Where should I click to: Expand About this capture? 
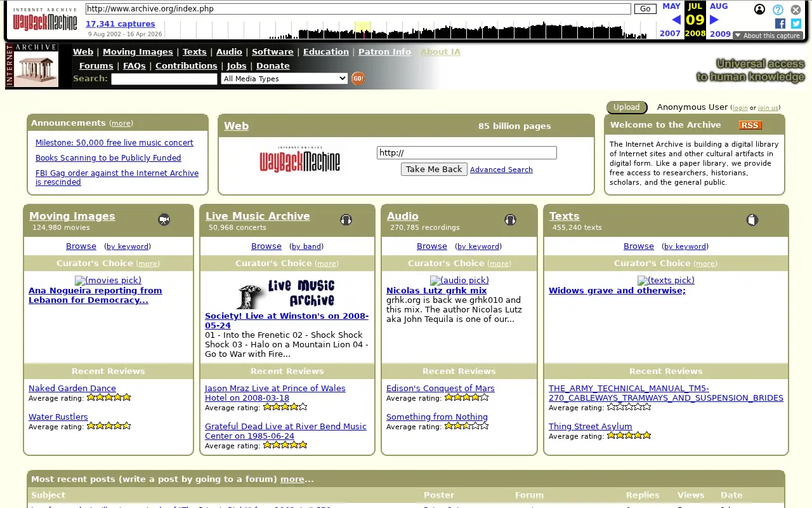coord(768,36)
